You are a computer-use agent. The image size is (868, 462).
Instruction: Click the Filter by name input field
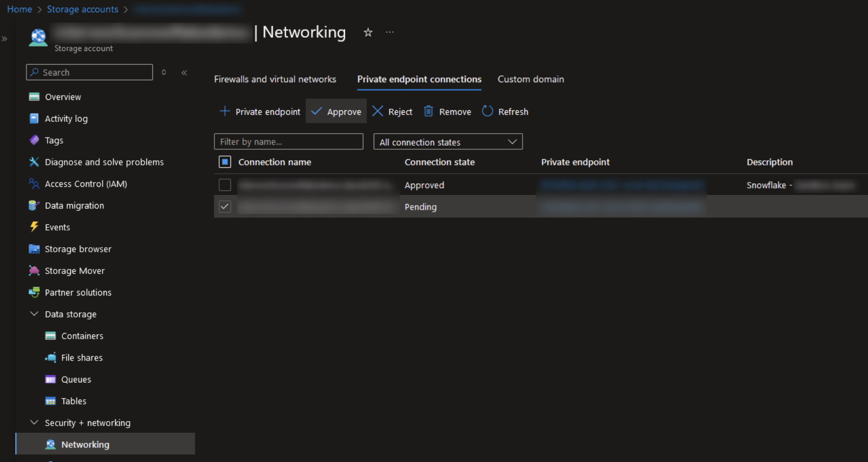(288, 142)
